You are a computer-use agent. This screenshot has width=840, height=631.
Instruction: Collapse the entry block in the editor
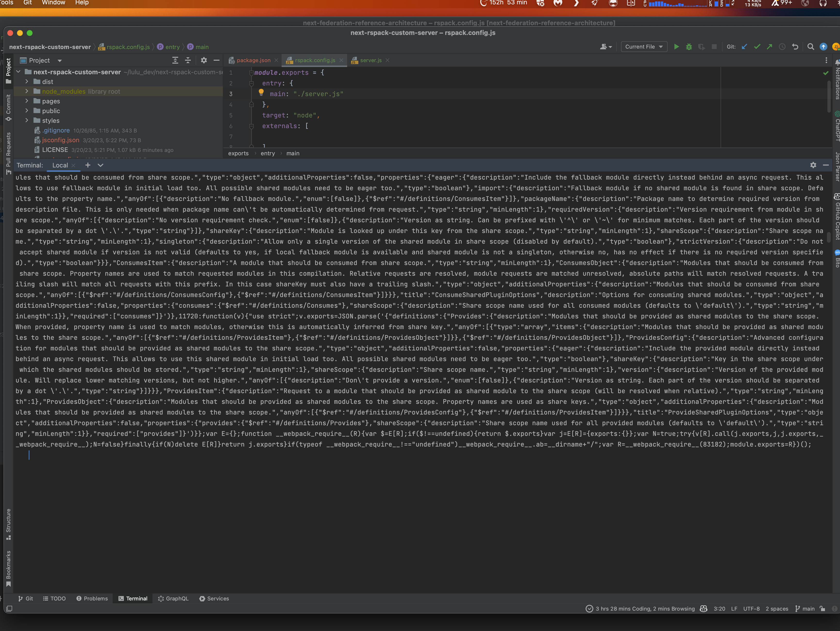[x=251, y=83]
